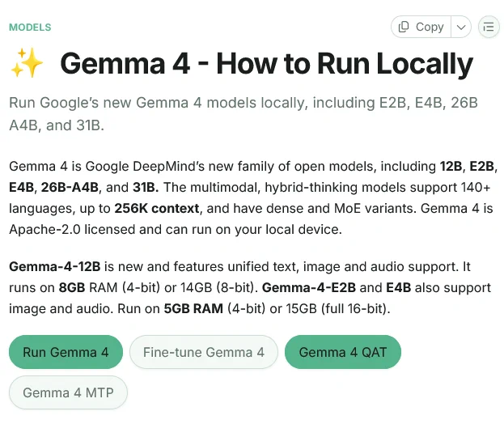This screenshot has height=424, width=504.
Task: Click the Run Gemma 4 button
Action: (x=66, y=352)
